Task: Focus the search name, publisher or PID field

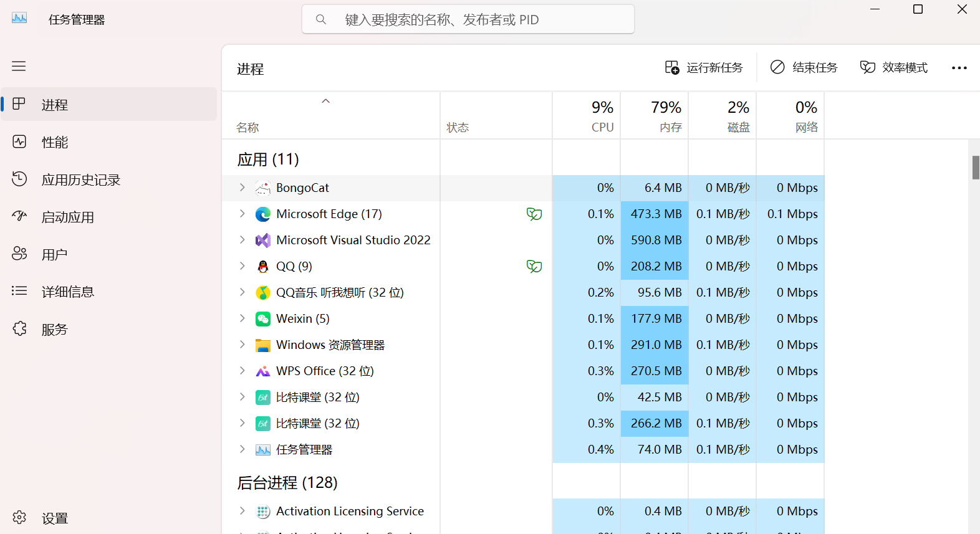Action: (x=468, y=19)
